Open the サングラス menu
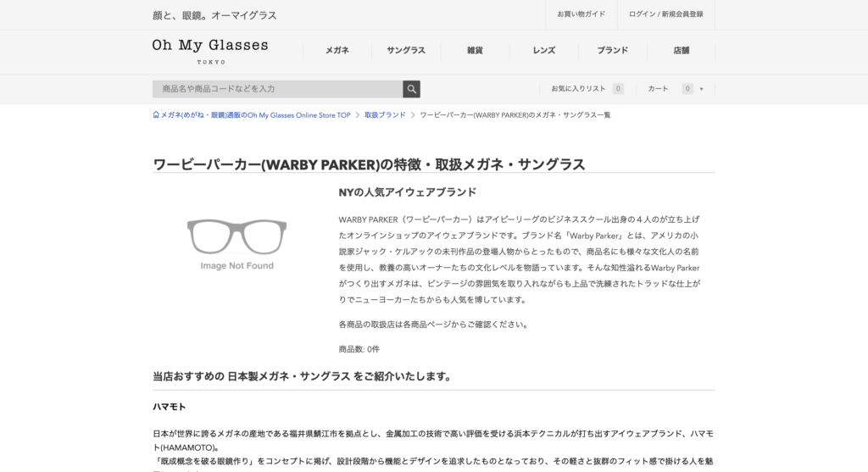868x472 pixels. [406, 50]
